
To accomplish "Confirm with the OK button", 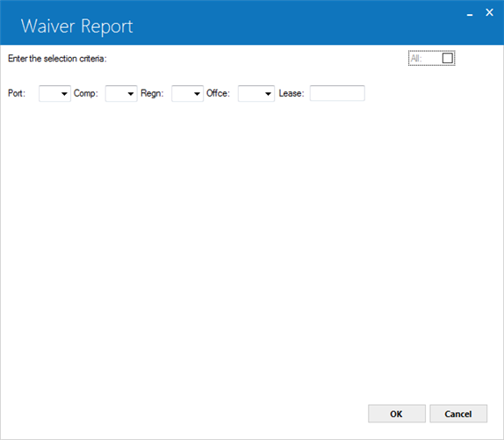I will pos(397,414).
